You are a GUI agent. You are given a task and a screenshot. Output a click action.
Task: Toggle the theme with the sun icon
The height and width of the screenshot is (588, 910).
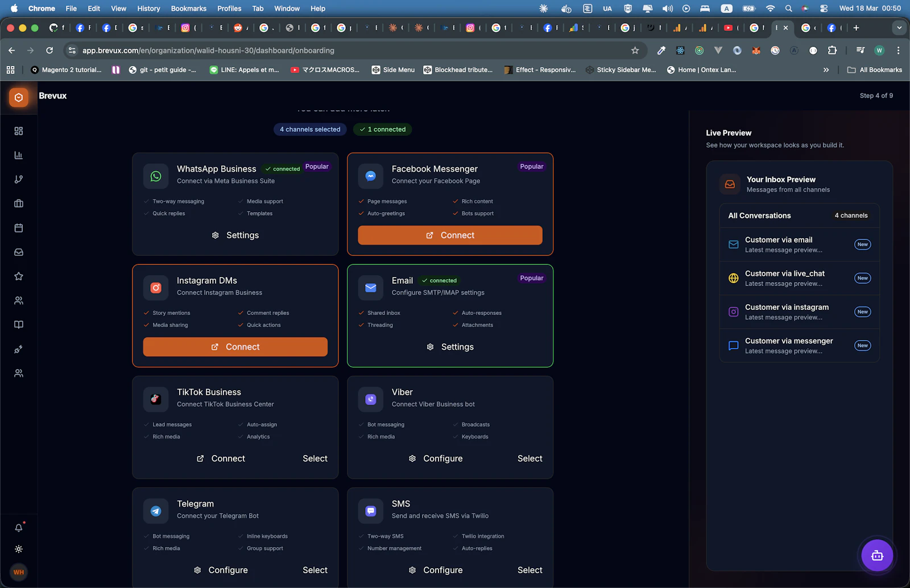pos(19,549)
